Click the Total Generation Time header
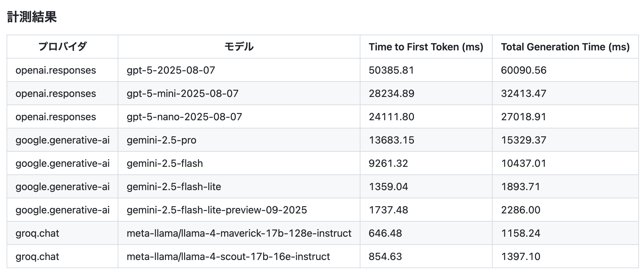The width and height of the screenshot is (644, 277). click(x=565, y=47)
